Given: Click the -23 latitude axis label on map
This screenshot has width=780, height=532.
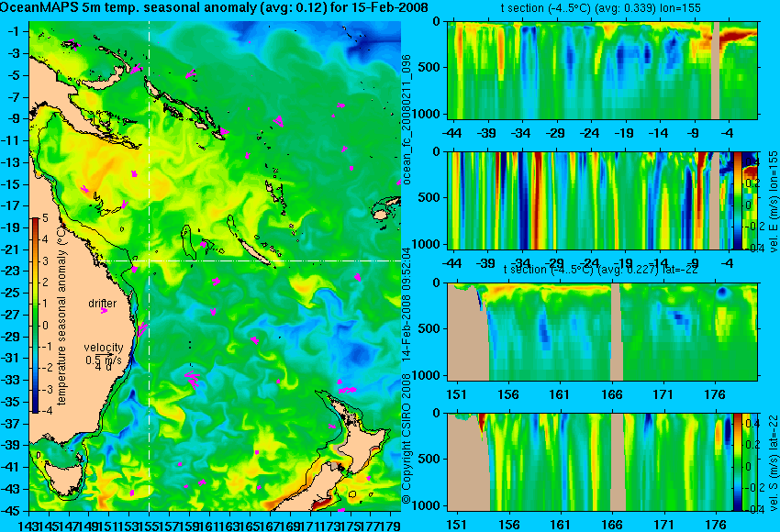Looking at the screenshot, I should pyautogui.click(x=14, y=271).
